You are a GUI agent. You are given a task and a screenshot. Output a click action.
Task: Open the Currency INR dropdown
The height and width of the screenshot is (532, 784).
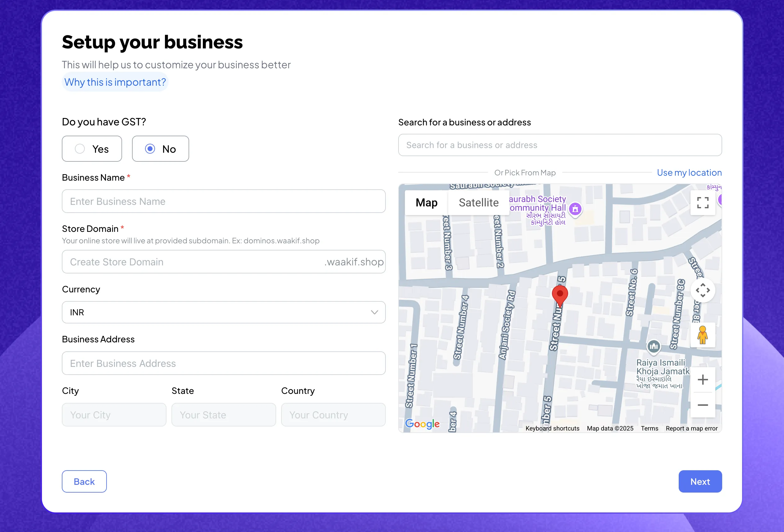pyautogui.click(x=224, y=312)
